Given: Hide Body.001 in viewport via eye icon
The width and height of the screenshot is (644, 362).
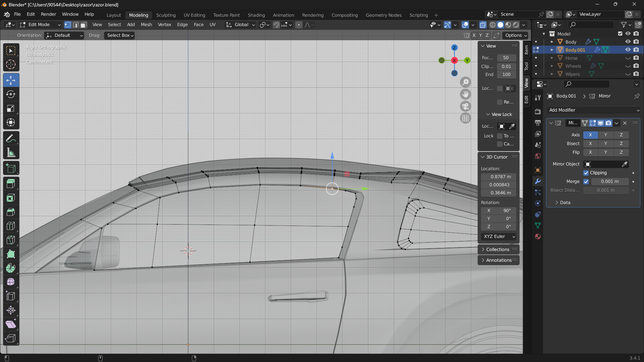Looking at the screenshot, I should (628, 50).
